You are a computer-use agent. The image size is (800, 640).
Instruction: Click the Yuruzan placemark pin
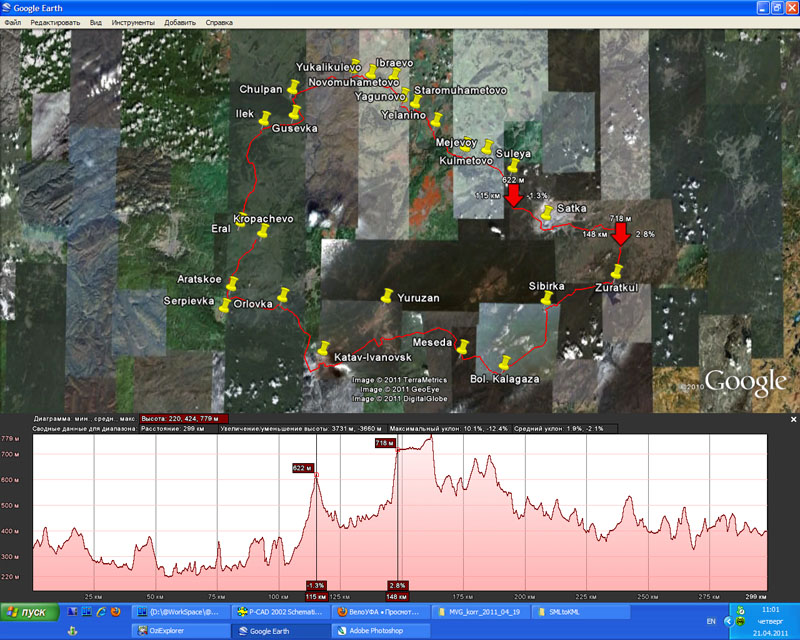tap(387, 296)
